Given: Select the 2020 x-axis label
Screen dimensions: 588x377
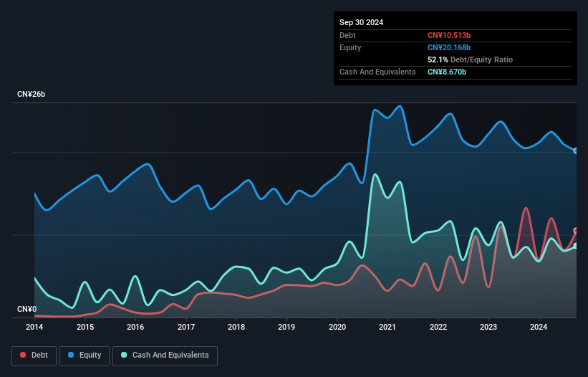Looking at the screenshot, I should coord(337,327).
